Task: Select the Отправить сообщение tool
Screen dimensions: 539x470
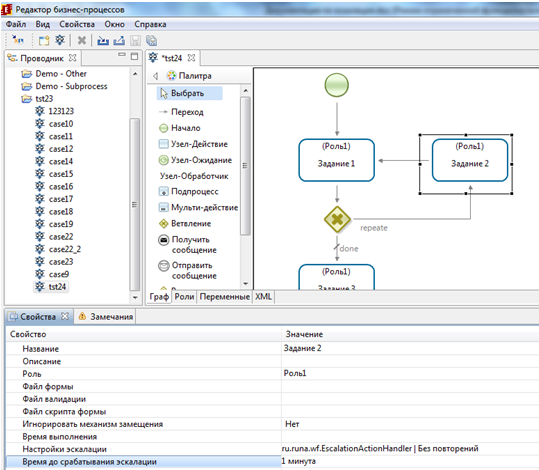Action: coord(188,270)
